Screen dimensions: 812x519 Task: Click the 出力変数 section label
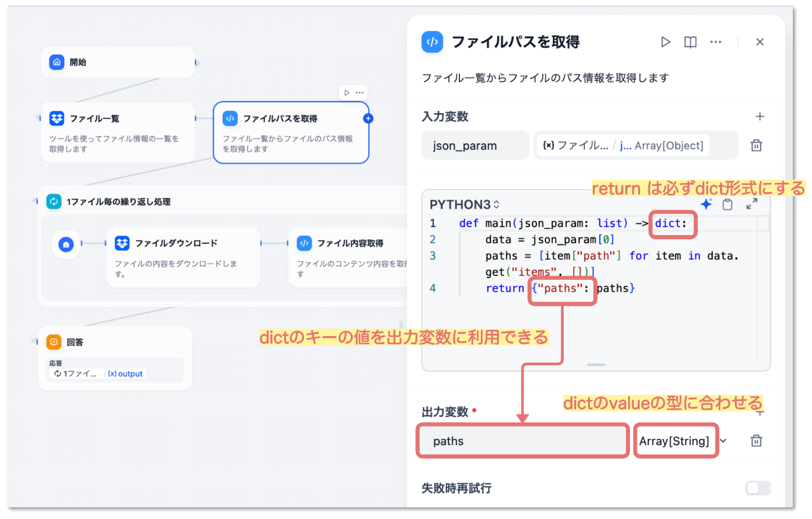(x=445, y=412)
